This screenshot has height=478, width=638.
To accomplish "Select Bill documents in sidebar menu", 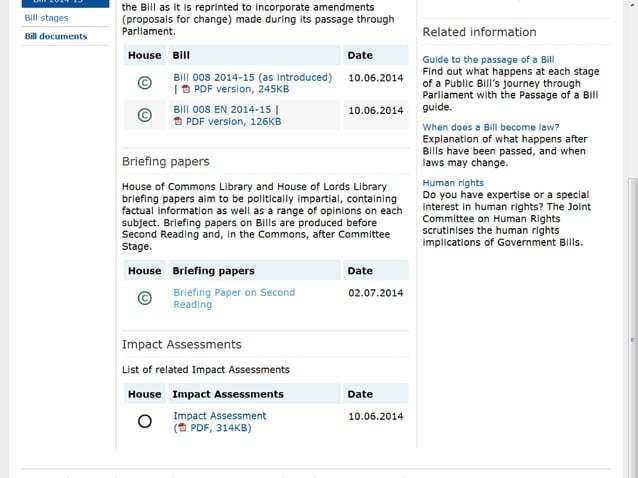I will point(55,36).
